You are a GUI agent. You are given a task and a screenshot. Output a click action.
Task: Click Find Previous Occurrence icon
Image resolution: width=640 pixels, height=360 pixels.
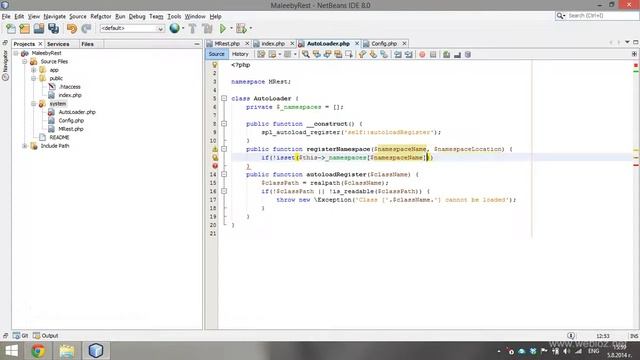point(317,54)
